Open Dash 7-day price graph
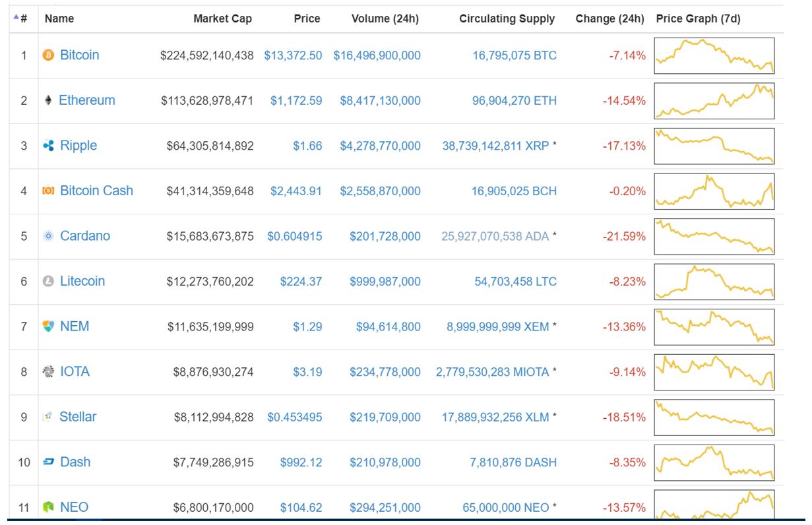Image resolution: width=812 pixels, height=525 pixels. [714, 462]
